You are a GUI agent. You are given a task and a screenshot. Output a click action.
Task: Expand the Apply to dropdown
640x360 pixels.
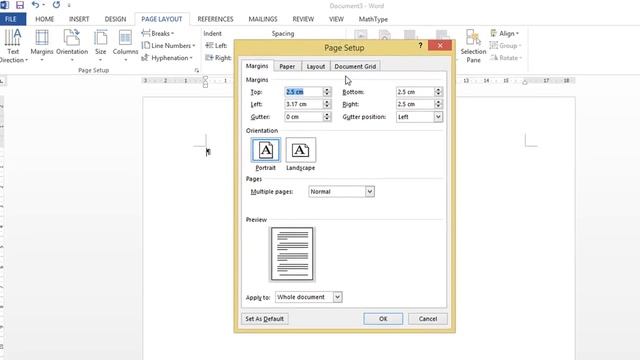click(x=338, y=297)
